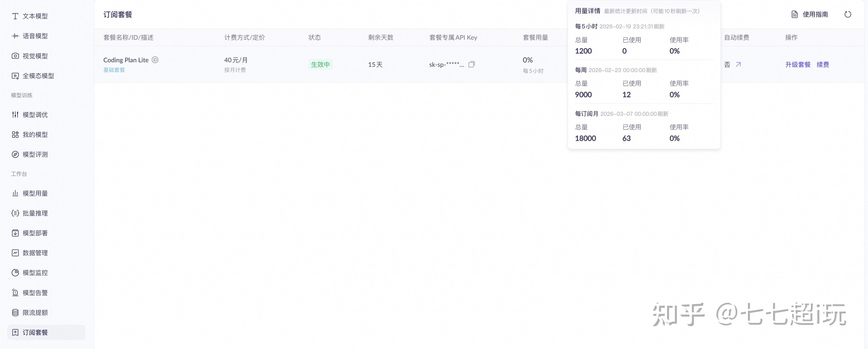Click the 模型告警 alarm icon
Screen dimensions: 868x349
pyautogui.click(x=15, y=293)
